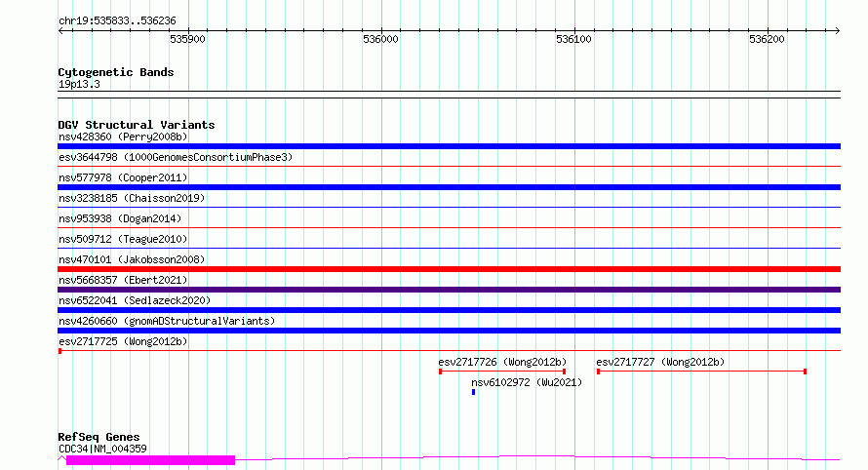Click the ruler's right arrowhead
The width and height of the screenshot is (868, 470).
[838, 31]
